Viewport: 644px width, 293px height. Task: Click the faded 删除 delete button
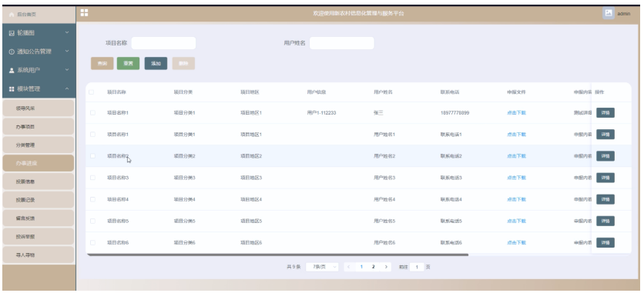click(x=183, y=64)
